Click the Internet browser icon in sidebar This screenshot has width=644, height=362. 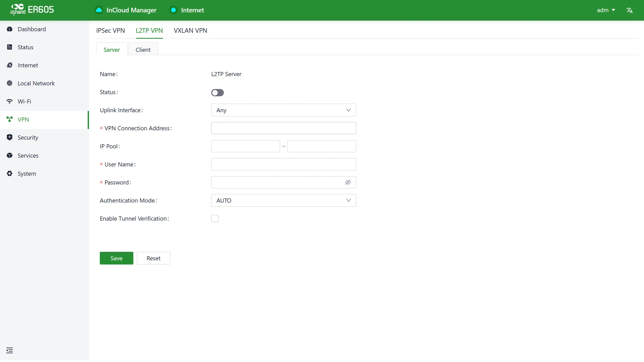click(10, 65)
